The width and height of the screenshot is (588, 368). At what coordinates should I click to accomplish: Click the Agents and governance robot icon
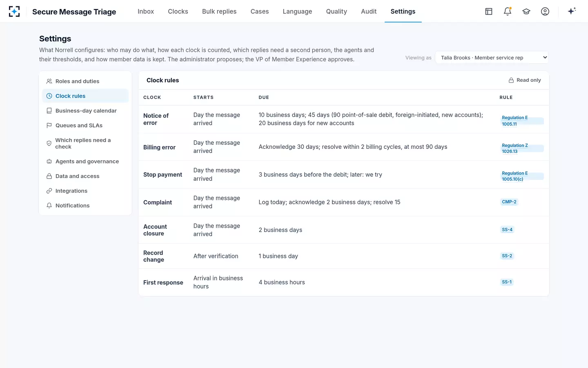[49, 162]
